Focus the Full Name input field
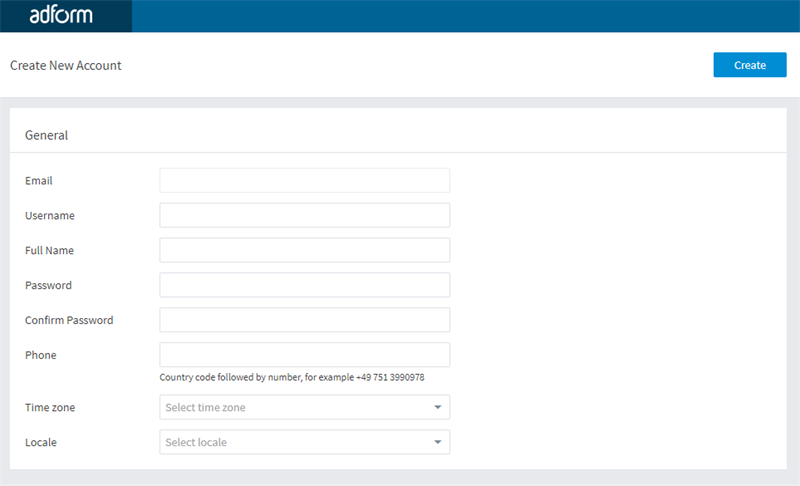The image size is (800, 486). click(305, 250)
